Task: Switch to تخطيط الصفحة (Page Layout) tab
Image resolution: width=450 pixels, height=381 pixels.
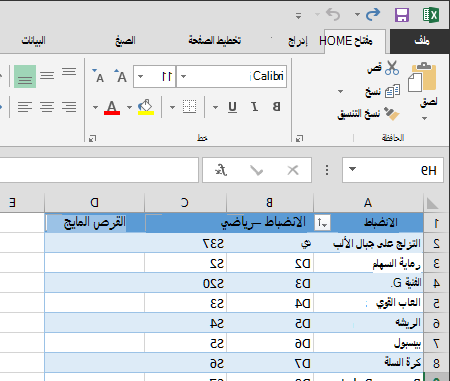Action: 215,40
